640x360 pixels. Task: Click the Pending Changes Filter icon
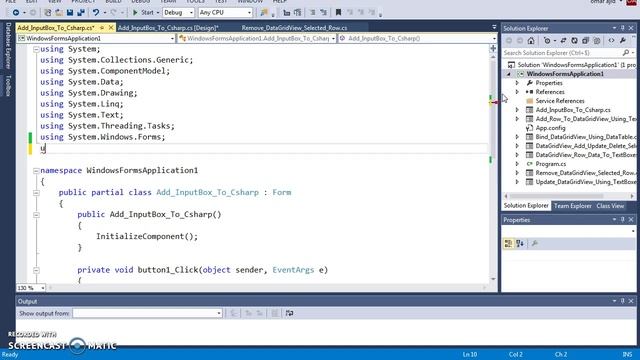click(x=548, y=40)
